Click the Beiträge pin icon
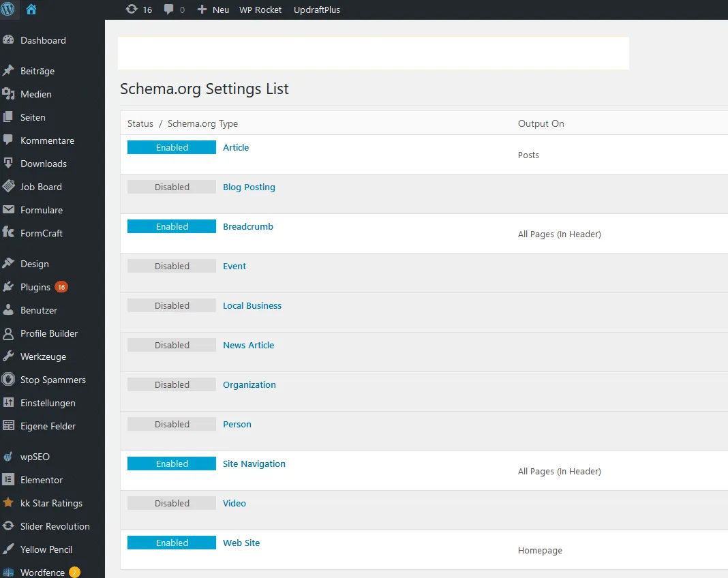Viewport: 728px width, 578px height. coord(8,71)
